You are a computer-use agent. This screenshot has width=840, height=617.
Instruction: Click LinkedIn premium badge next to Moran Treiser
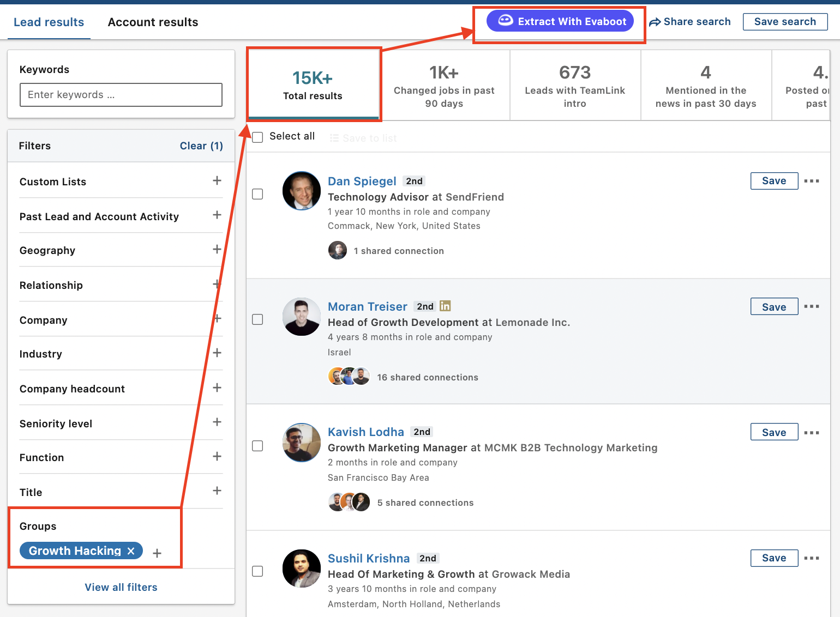pos(445,306)
